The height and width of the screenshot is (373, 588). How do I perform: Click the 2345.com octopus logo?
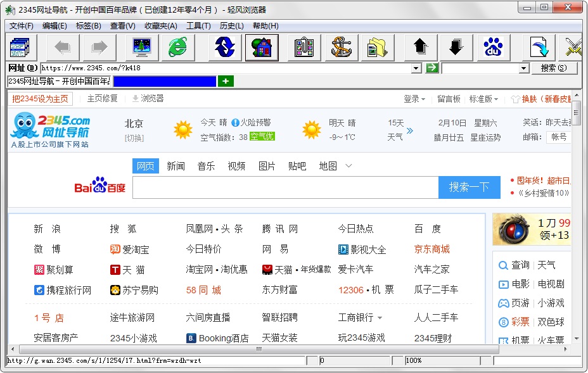[50, 130]
